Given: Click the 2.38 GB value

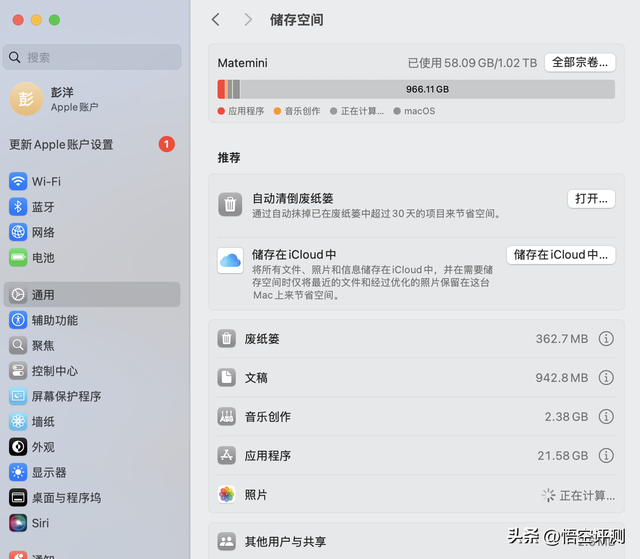Looking at the screenshot, I should coord(566,417).
